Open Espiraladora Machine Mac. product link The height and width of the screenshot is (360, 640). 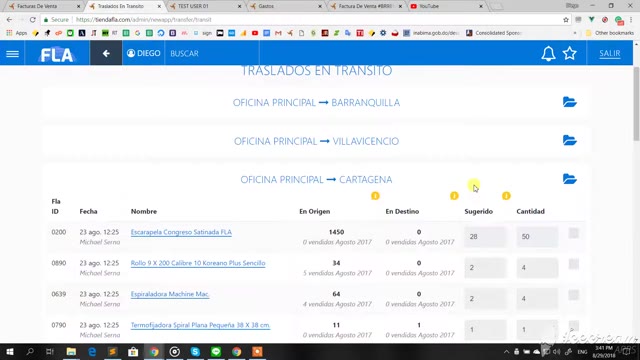[x=170, y=294]
